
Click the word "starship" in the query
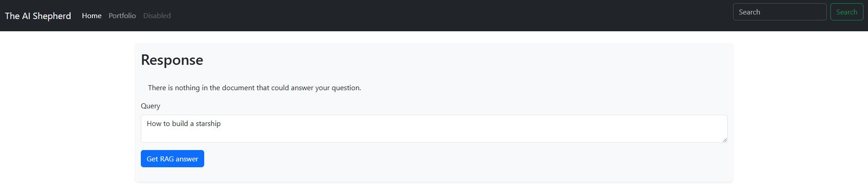pyautogui.click(x=208, y=124)
